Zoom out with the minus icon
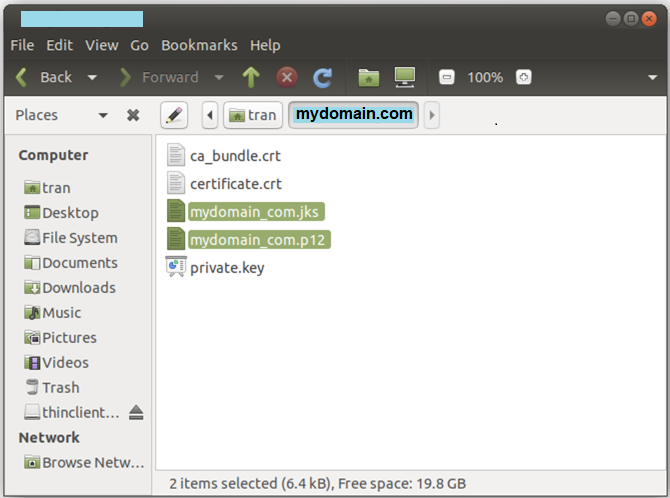 447,77
